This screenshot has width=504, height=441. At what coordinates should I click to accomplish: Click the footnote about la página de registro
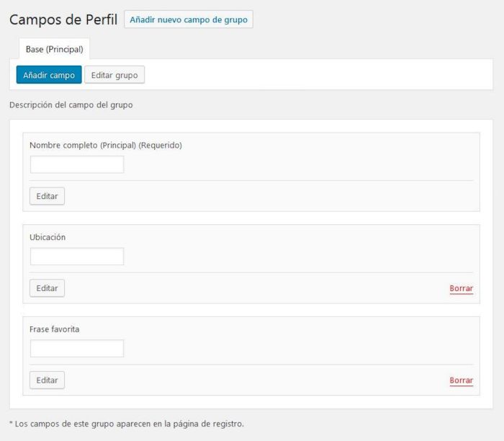click(x=127, y=424)
